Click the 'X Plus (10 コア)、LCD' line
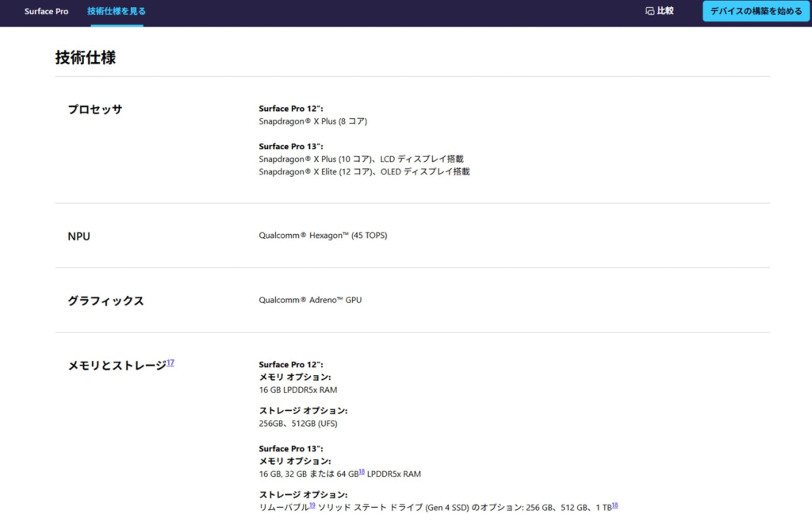 (361, 159)
